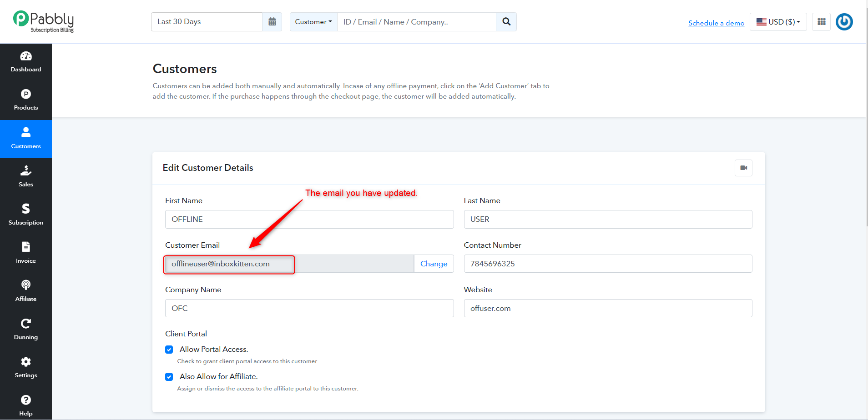Click the power account icon

point(844,22)
